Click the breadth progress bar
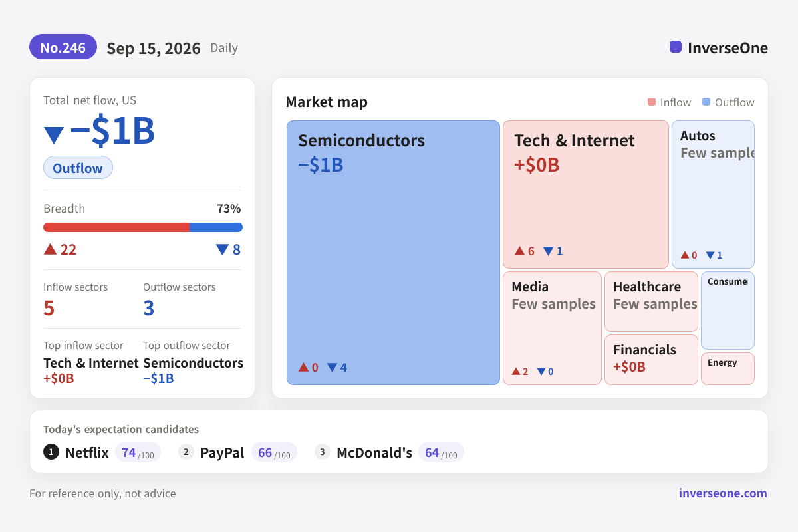Image resolution: width=798 pixels, height=532 pixels. pyautogui.click(x=143, y=227)
